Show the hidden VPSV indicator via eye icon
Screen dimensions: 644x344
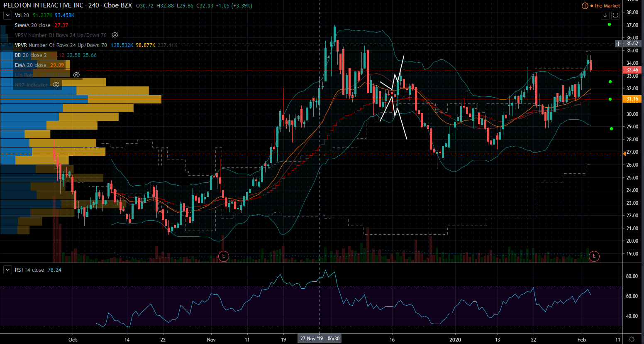pyautogui.click(x=115, y=35)
